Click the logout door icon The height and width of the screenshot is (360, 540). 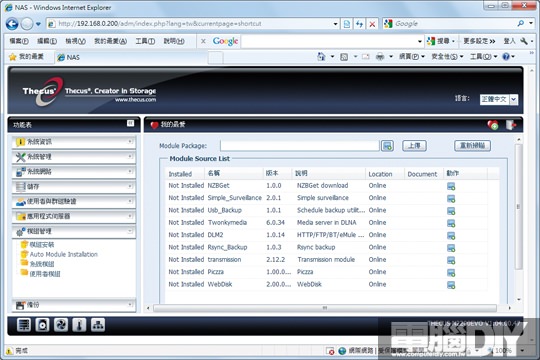click(x=510, y=125)
